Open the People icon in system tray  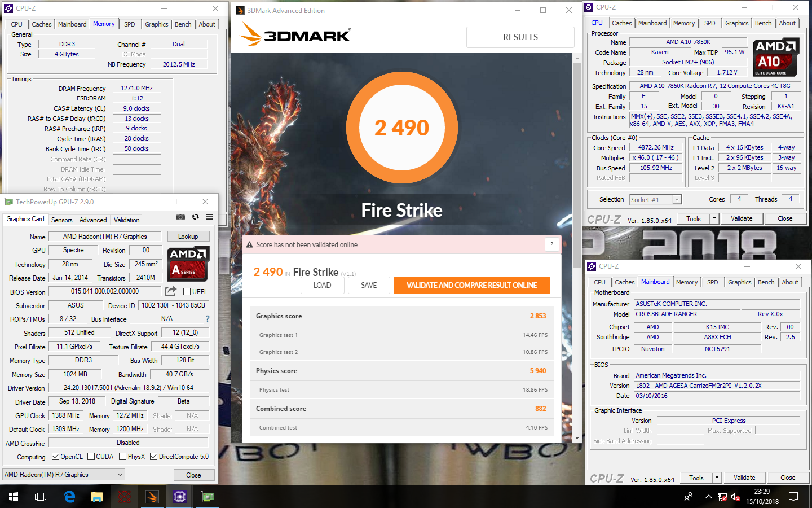tap(689, 497)
